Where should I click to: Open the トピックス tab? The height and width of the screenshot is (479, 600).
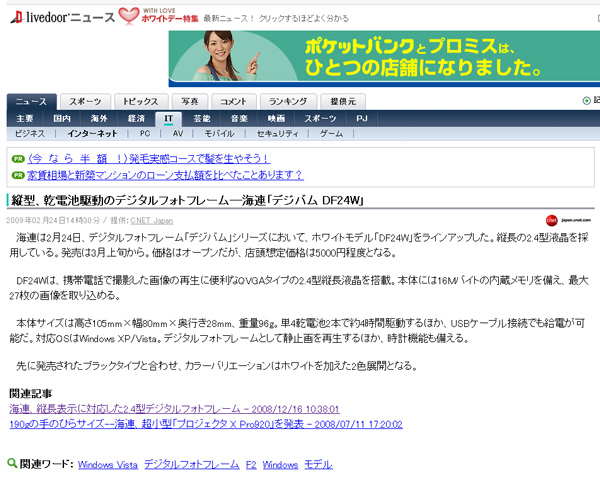click(141, 101)
